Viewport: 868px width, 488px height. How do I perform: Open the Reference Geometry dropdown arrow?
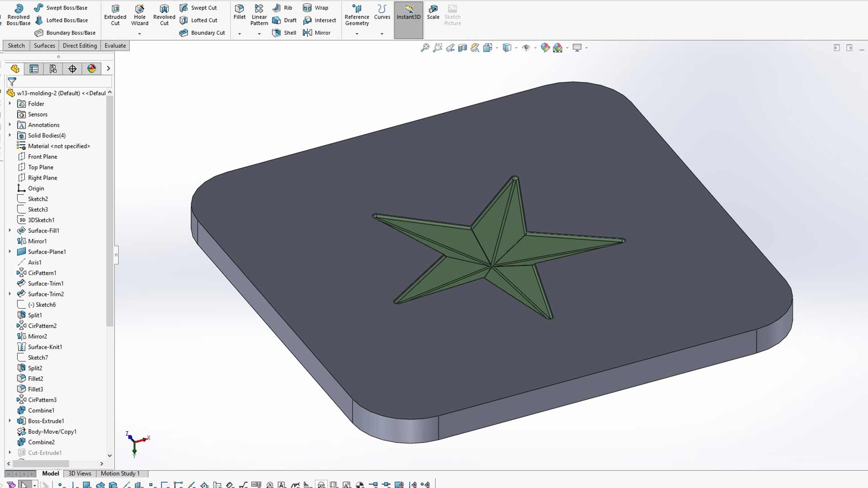pyautogui.click(x=357, y=33)
